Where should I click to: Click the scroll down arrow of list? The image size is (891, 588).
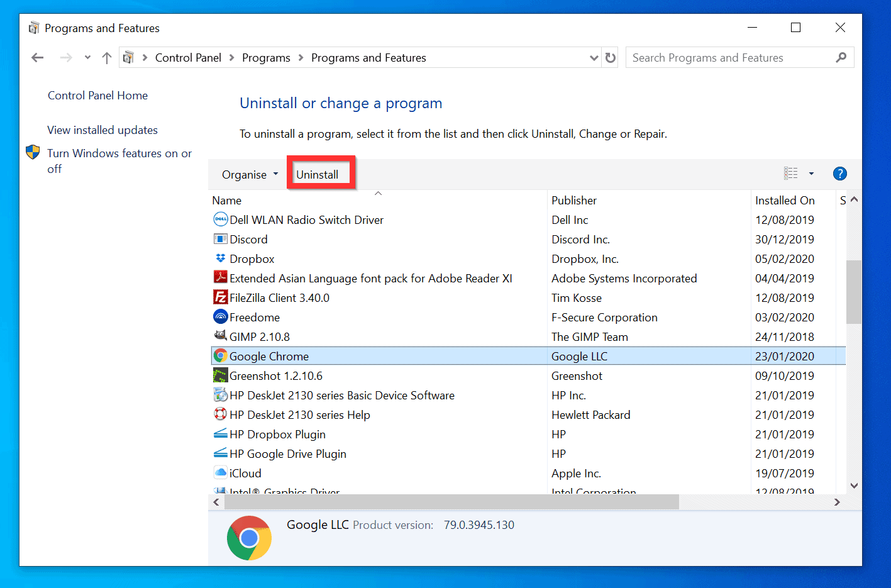854,485
